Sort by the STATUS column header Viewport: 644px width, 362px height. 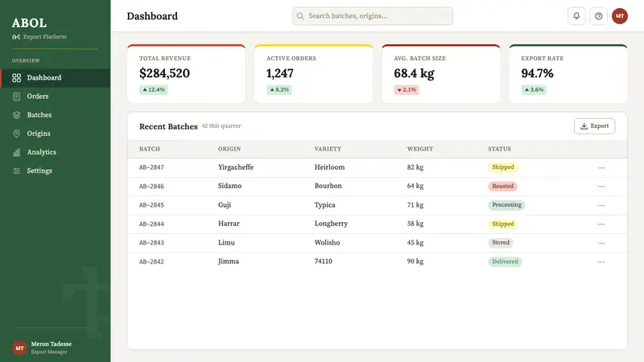pyautogui.click(x=499, y=149)
